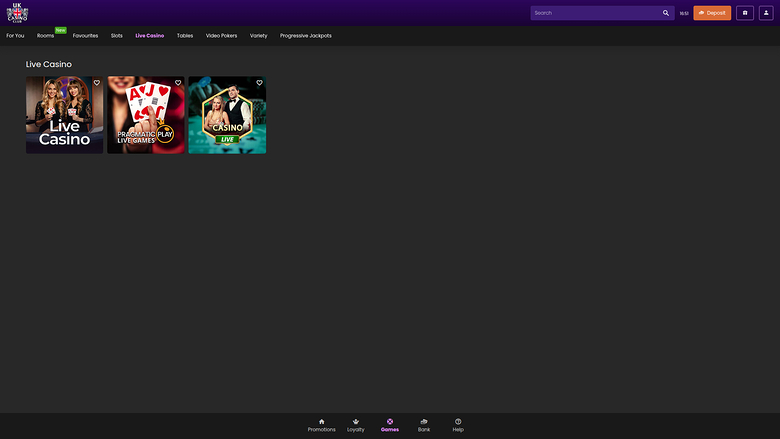
Task: Open the Bank icon in bottom bar
Action: pos(424,424)
